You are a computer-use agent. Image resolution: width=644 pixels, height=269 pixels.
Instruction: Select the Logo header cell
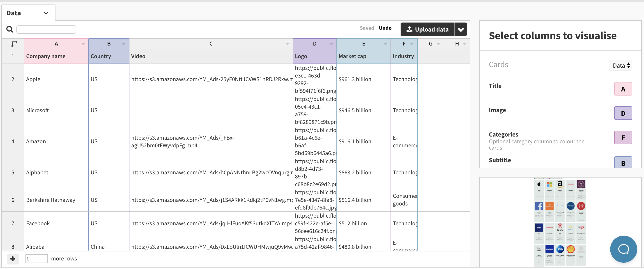(315, 57)
